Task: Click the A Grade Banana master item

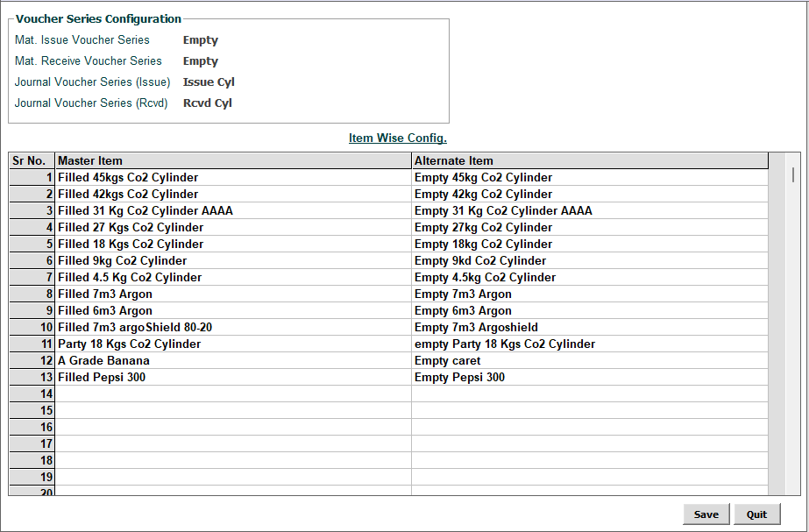Action: point(103,361)
